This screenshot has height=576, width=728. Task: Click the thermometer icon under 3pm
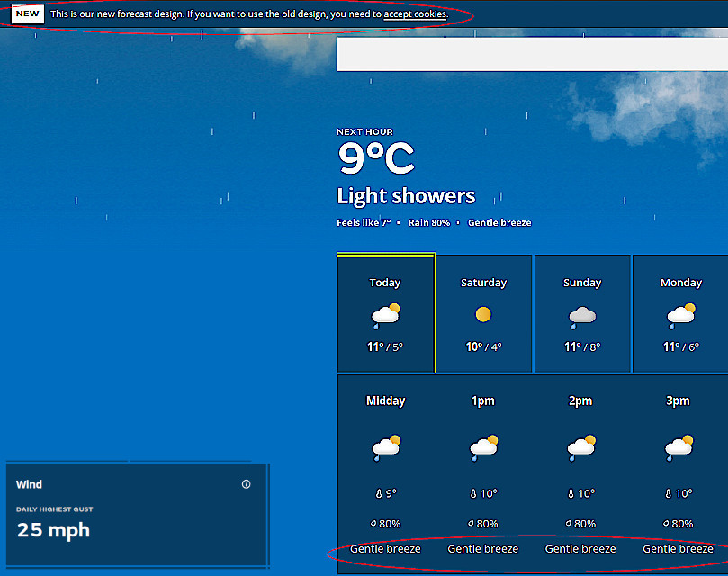point(668,493)
